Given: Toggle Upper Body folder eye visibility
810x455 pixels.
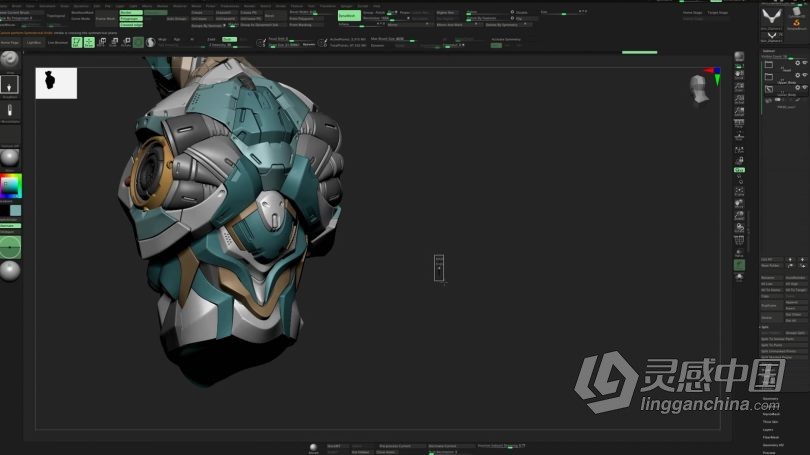Looking at the screenshot, I should click(x=804, y=75).
